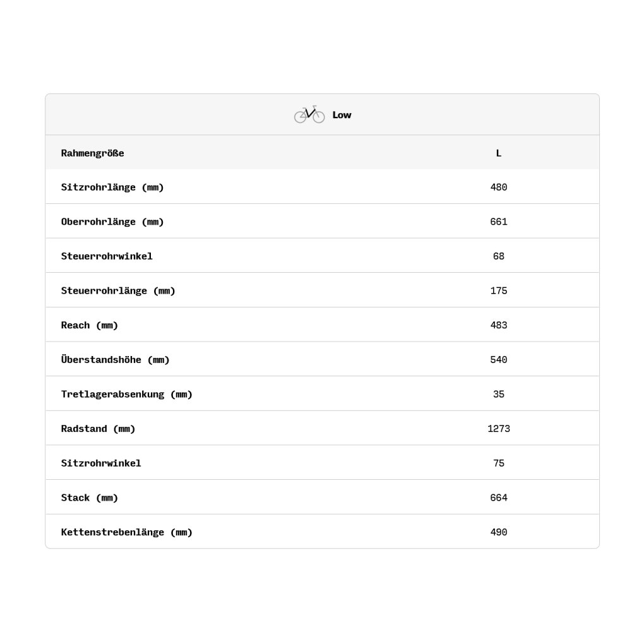Select the Kettenstrebenlänge value 490
The width and height of the screenshot is (644, 644).
[x=498, y=532]
